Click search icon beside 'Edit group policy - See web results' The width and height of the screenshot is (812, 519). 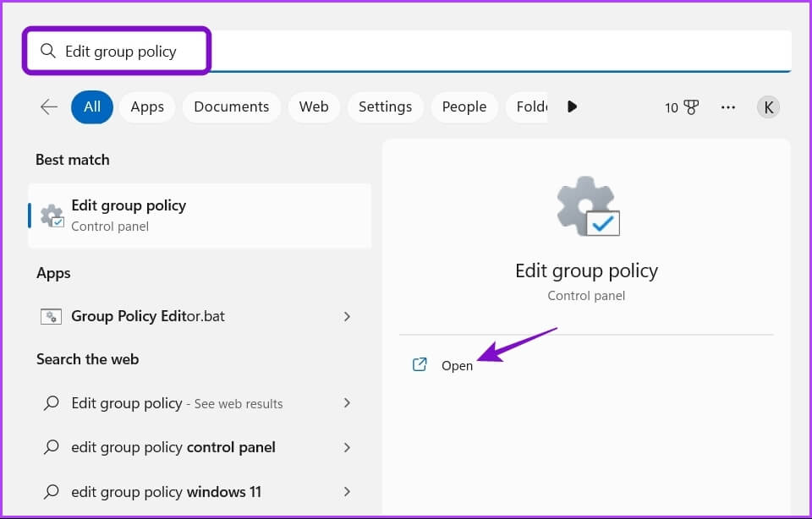point(52,403)
